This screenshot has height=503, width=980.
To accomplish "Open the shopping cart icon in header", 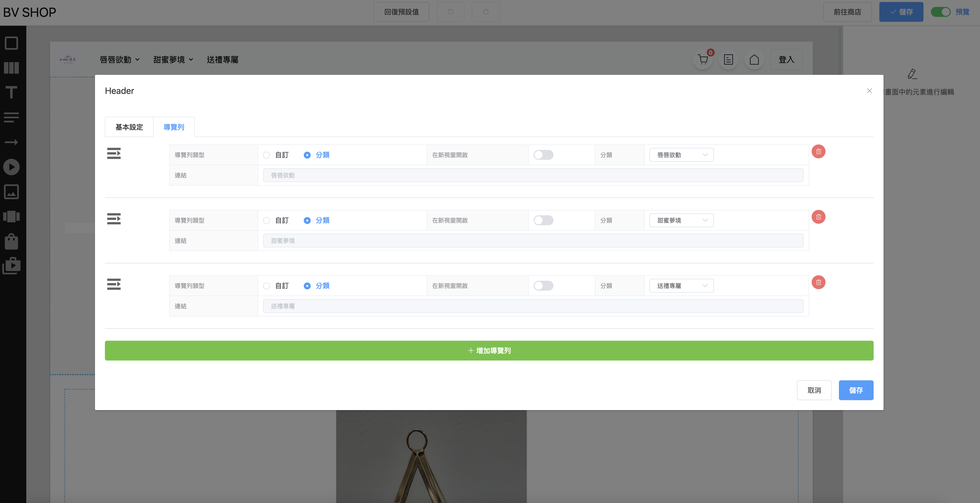I will click(703, 59).
